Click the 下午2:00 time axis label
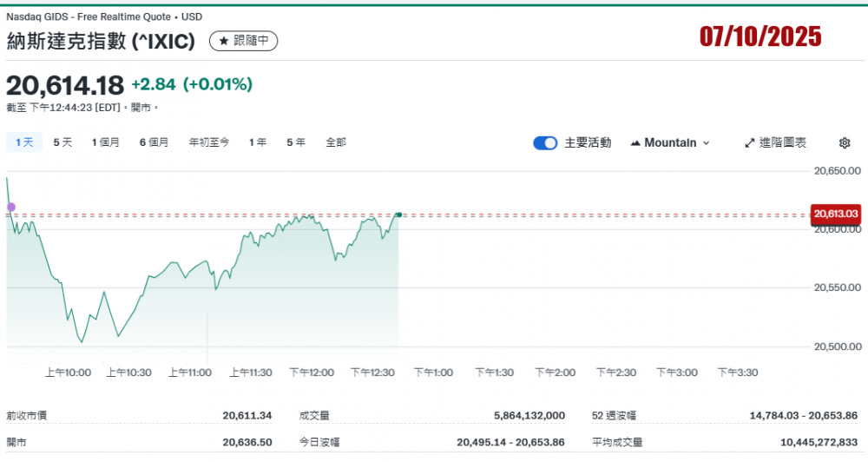 pos(555,373)
